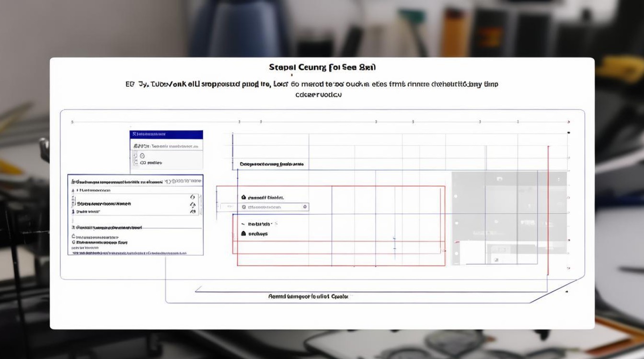This screenshot has width=644, height=359.
Task: Click the blue title bar of the small dialog
Action: coord(166,135)
